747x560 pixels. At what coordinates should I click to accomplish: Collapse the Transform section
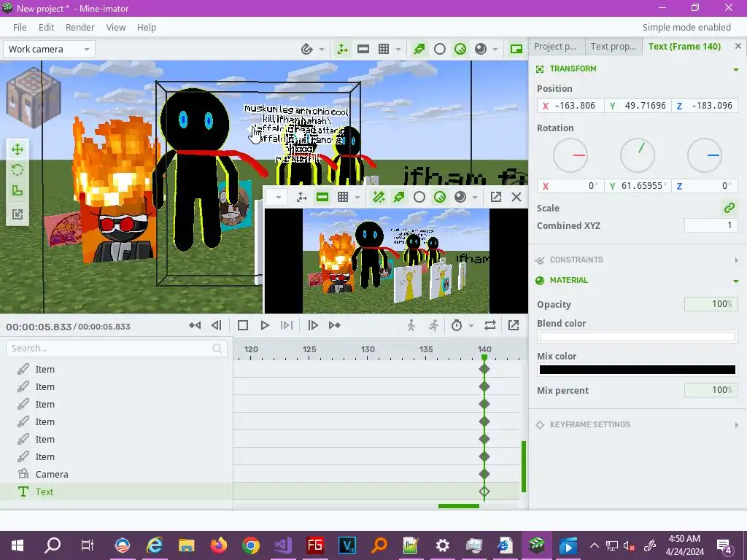click(736, 69)
